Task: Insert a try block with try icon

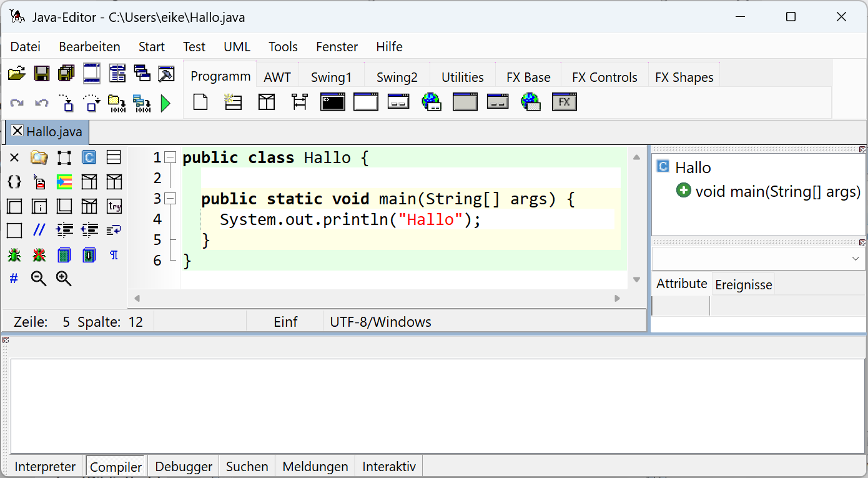Action: (x=114, y=206)
